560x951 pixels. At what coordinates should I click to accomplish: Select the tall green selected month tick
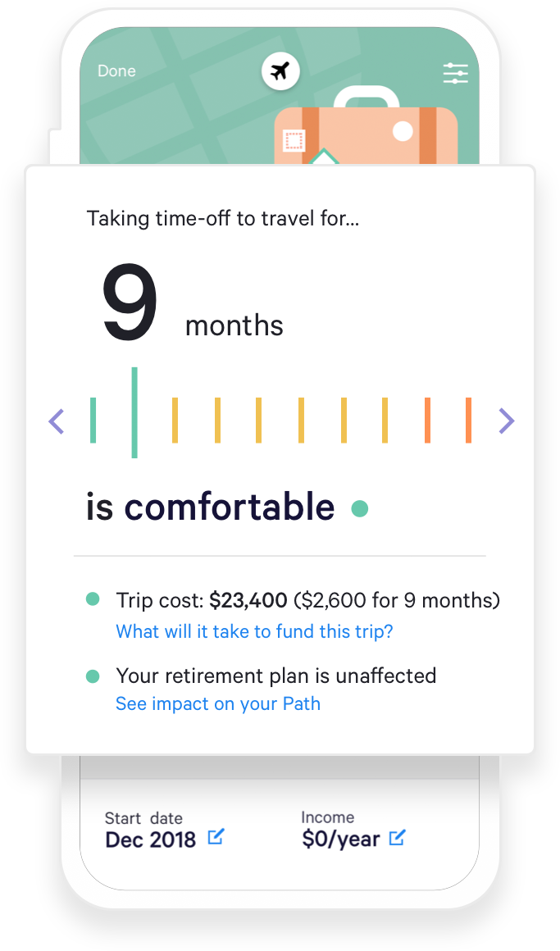click(x=134, y=412)
